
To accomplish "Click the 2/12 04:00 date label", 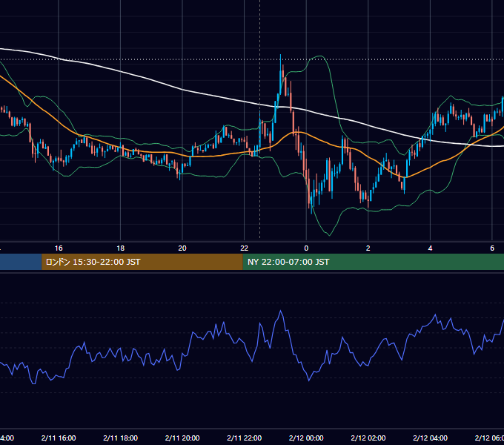I will pyautogui.click(x=430, y=438).
